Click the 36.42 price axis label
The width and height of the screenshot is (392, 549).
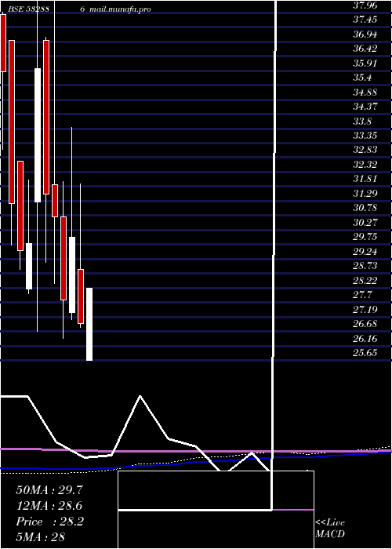(365, 49)
